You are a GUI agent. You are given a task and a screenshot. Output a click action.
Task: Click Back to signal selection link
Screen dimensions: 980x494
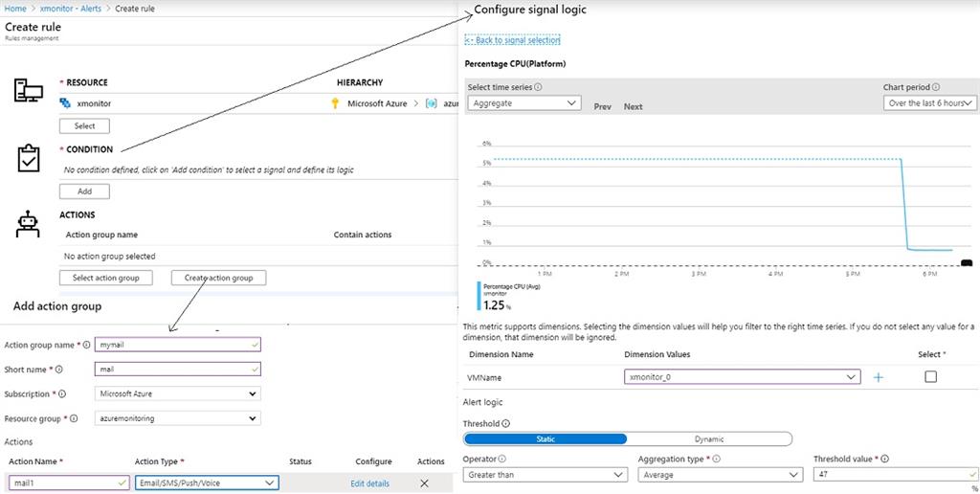pos(513,40)
